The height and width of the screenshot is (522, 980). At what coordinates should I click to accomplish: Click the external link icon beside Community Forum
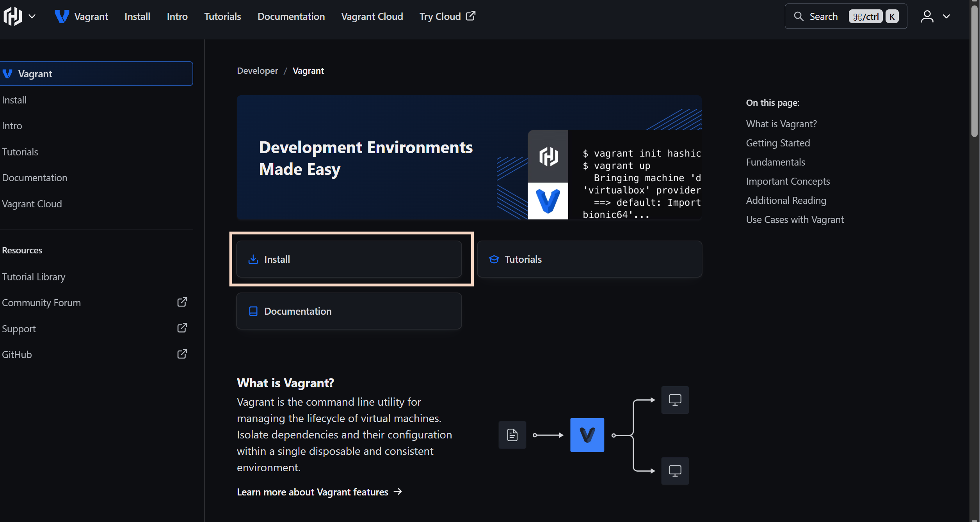(x=182, y=302)
